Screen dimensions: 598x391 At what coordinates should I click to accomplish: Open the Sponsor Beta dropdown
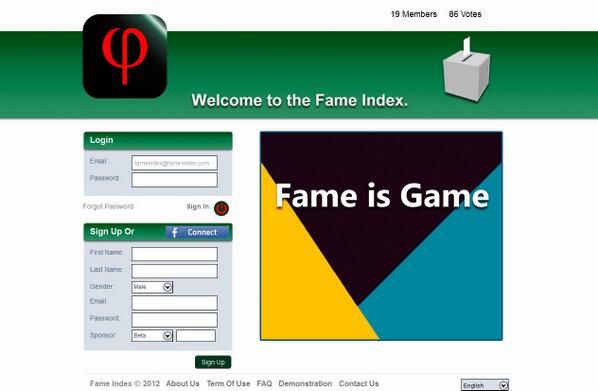pos(152,336)
